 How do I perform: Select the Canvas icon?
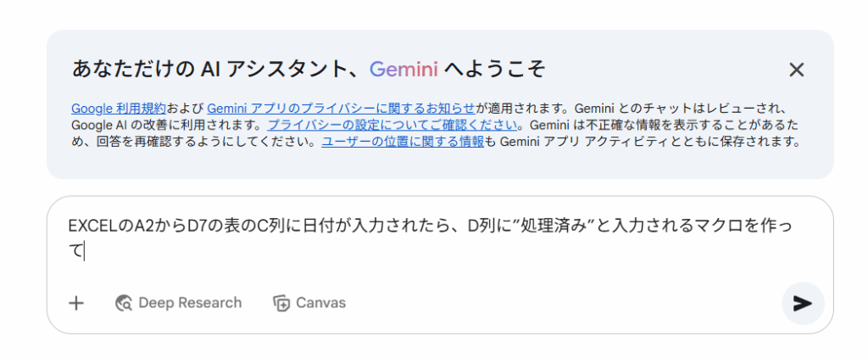click(281, 303)
